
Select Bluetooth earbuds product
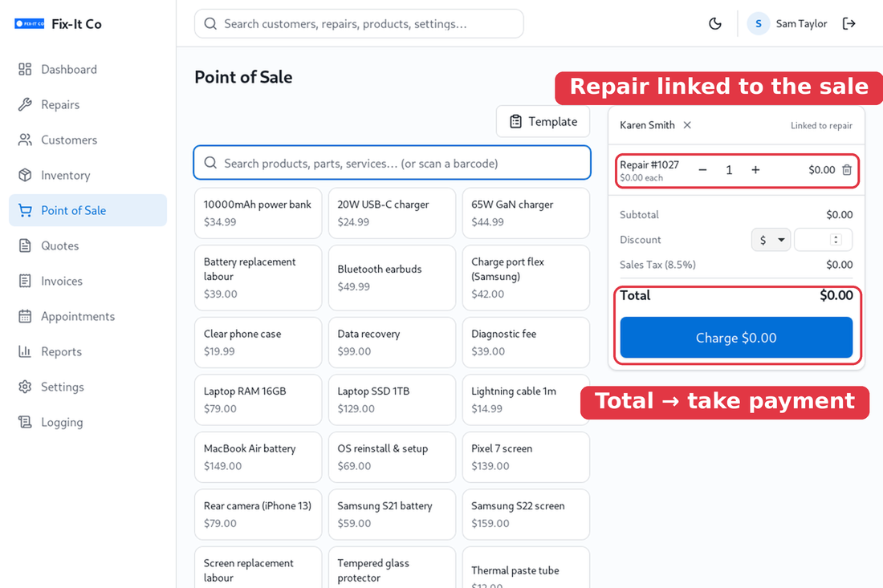[x=392, y=278]
